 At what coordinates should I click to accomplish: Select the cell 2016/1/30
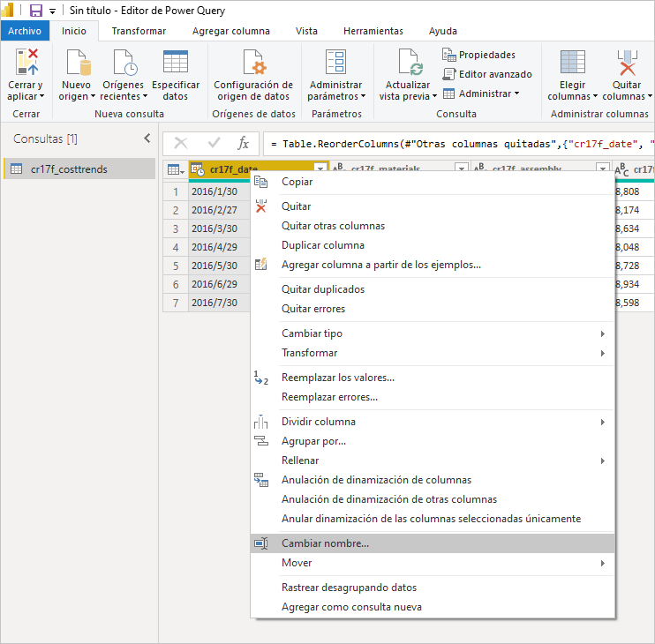click(219, 191)
